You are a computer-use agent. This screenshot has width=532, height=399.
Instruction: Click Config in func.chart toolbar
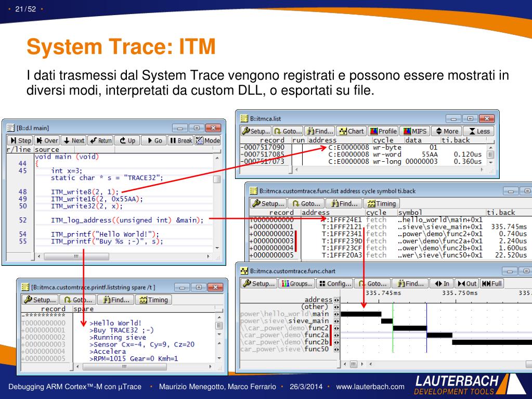pyautogui.click(x=334, y=284)
